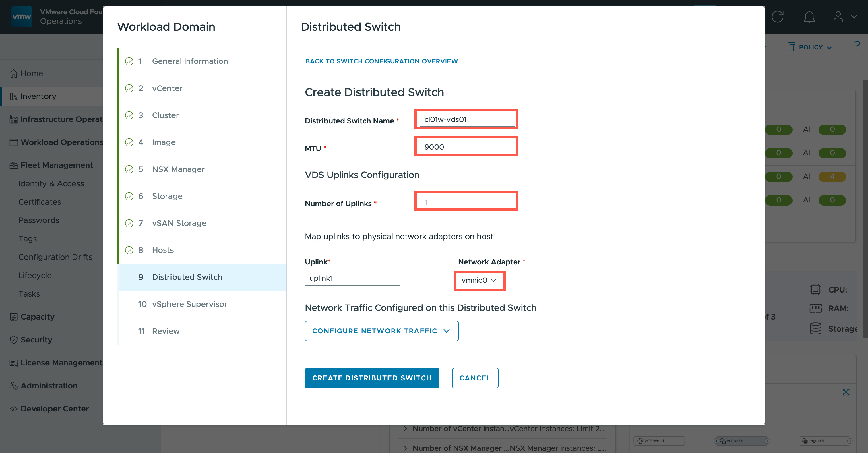Click the Cancel button
Screen dimensions: 868x453
[x=475, y=378]
